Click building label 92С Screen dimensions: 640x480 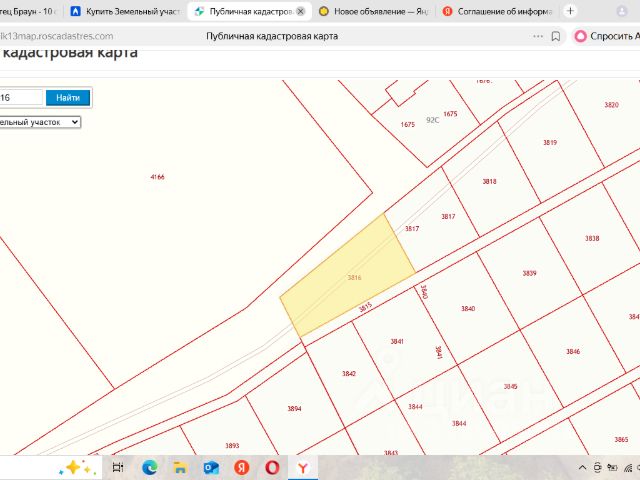[x=433, y=120]
